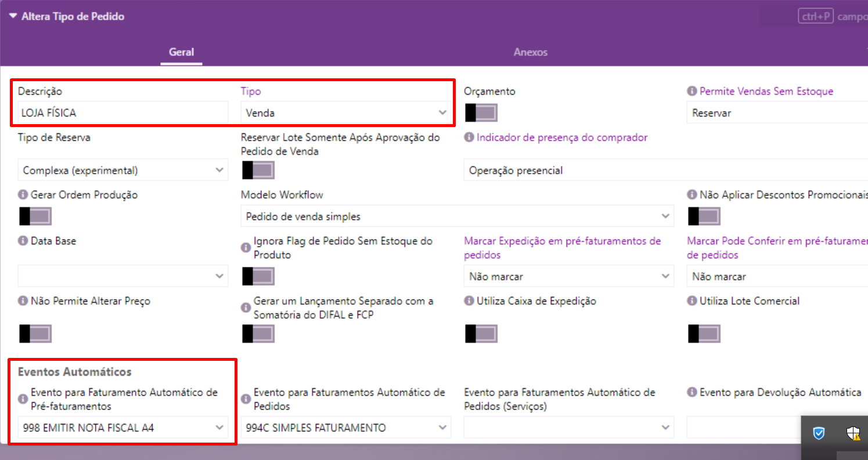Click the Descrição field with LOJA FÍSICA
This screenshot has height=460, width=868.
coord(123,113)
